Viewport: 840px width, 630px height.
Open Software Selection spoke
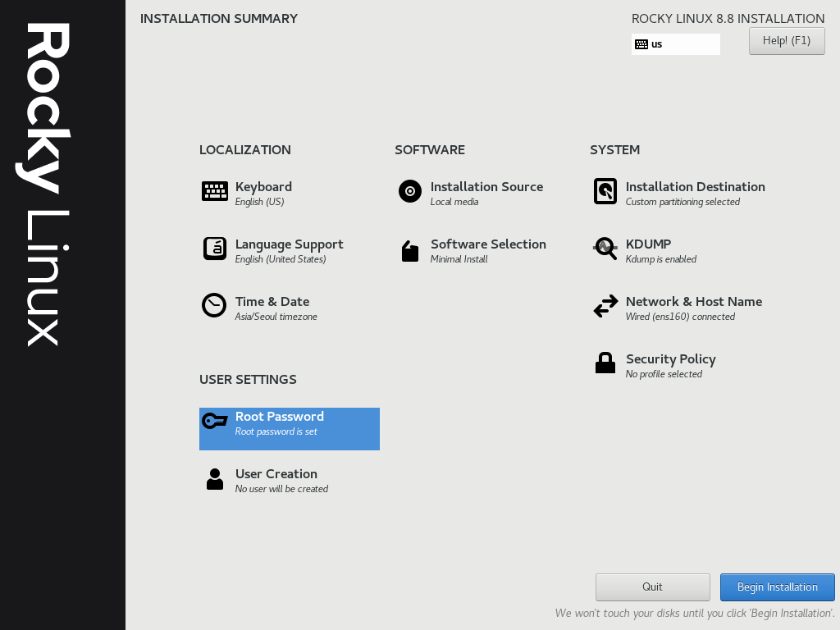489,244
